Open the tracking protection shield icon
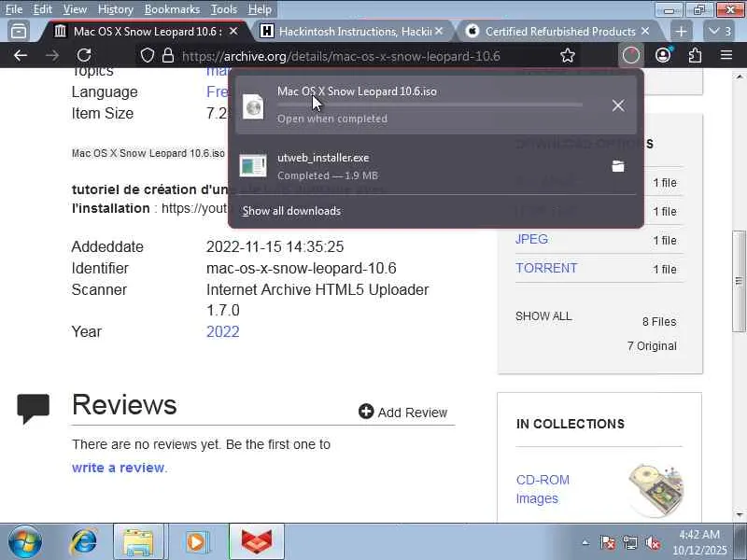Image resolution: width=747 pixels, height=560 pixels. pos(148,56)
